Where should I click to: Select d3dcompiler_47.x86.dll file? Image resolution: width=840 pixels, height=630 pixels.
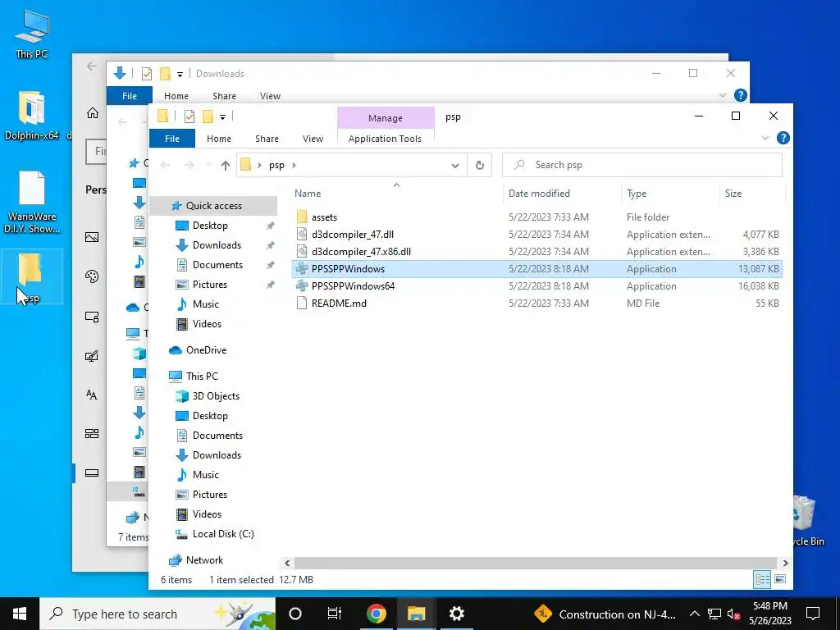point(361,251)
